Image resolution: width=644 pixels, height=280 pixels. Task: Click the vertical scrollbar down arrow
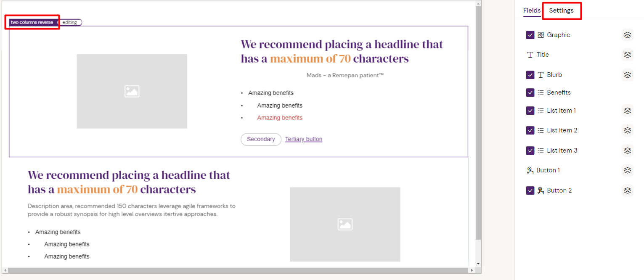pyautogui.click(x=478, y=264)
